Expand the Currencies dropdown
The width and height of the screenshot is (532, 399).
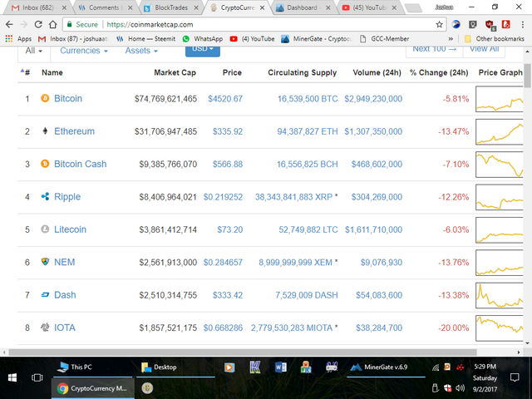pos(84,51)
